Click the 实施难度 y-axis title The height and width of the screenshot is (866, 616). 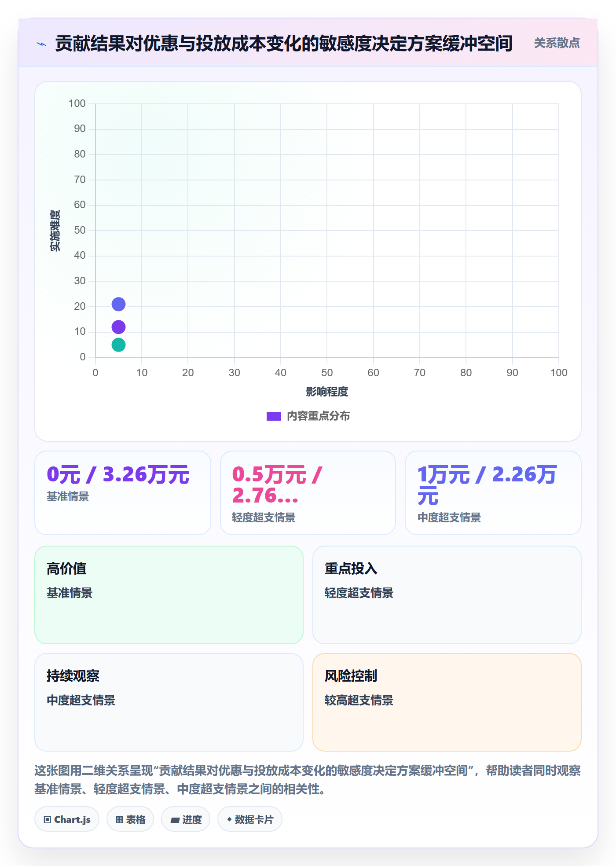(x=55, y=231)
